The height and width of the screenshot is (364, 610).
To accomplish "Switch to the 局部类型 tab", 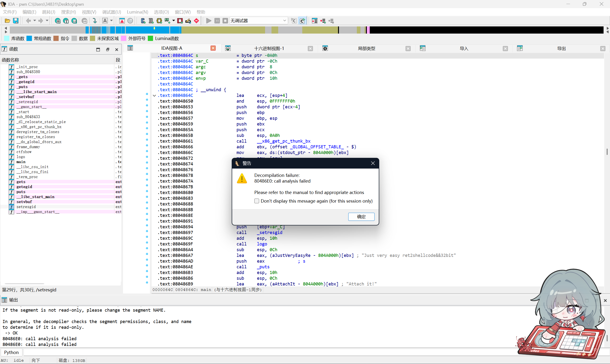I will click(366, 49).
